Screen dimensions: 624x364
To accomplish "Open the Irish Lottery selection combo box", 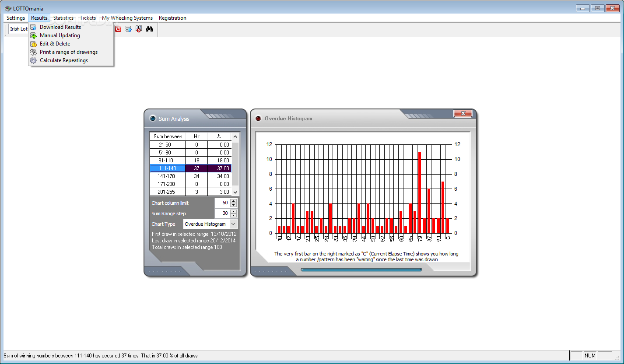I will 18,29.
